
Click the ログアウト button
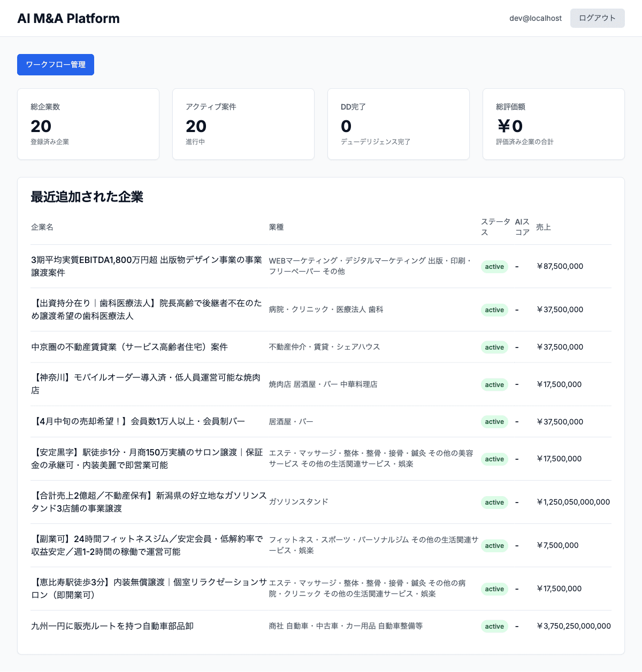tap(597, 18)
